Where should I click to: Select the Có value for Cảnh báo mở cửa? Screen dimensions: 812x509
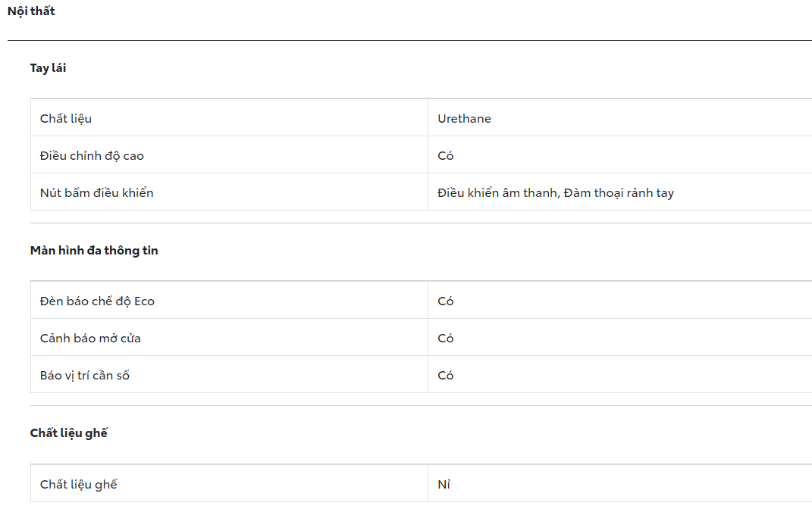point(446,338)
